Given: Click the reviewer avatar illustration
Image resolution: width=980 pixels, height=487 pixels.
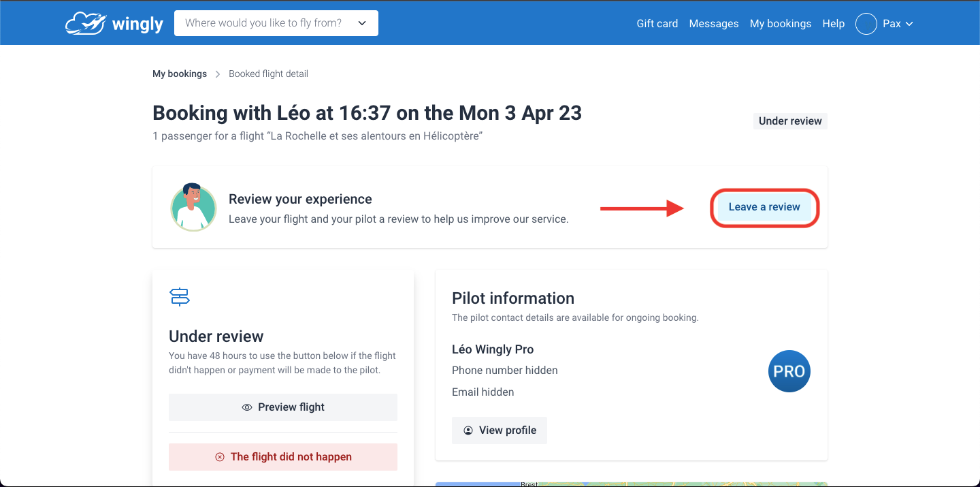Looking at the screenshot, I should click(193, 207).
